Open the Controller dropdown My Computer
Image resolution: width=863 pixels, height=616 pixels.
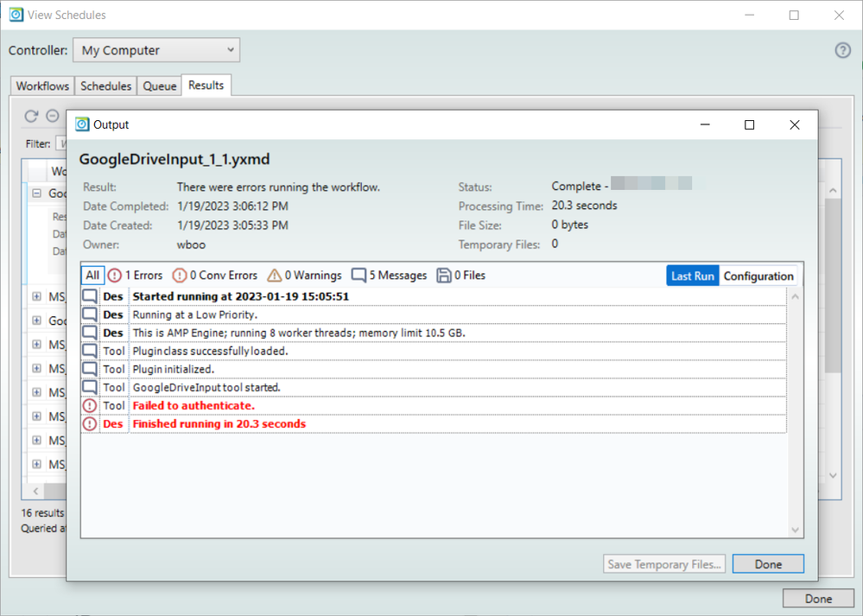(156, 50)
